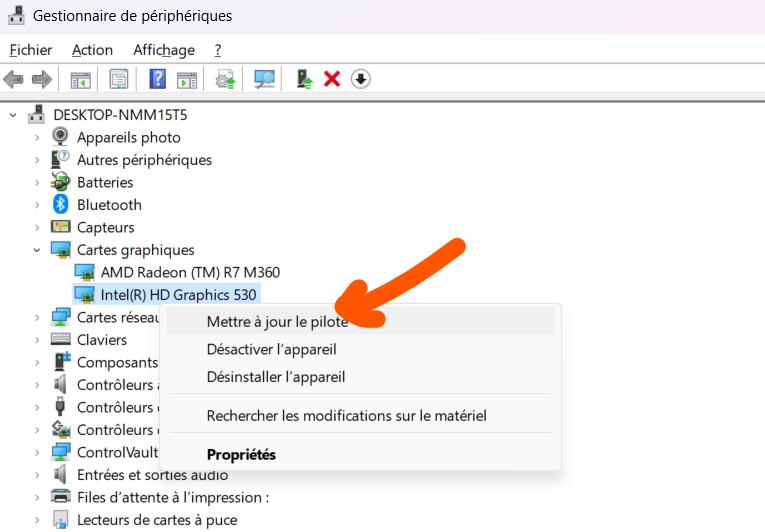This screenshot has height=532, width=765.
Task: Click the DESKTOP-NMM15T5 computer icon
Action: [x=36, y=115]
